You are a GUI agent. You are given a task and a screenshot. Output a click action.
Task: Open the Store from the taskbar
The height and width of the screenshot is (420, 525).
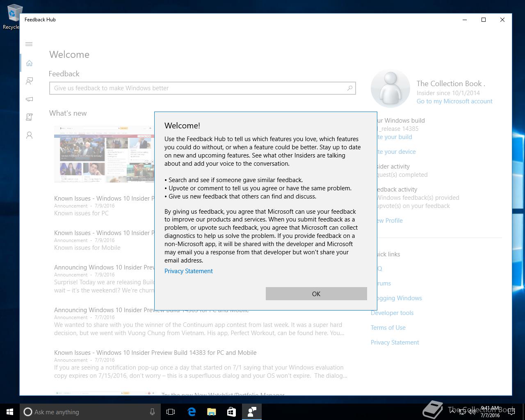[231, 412]
